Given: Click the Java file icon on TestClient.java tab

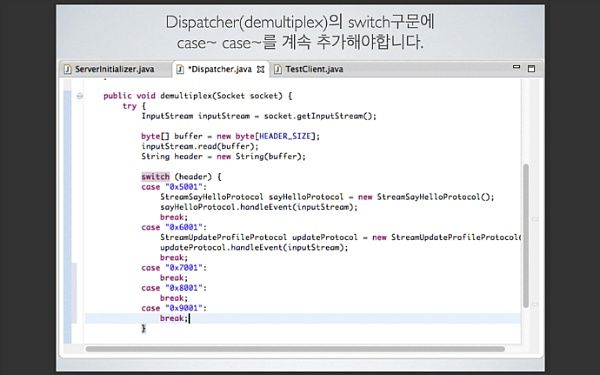Looking at the screenshot, I should 278,69.
